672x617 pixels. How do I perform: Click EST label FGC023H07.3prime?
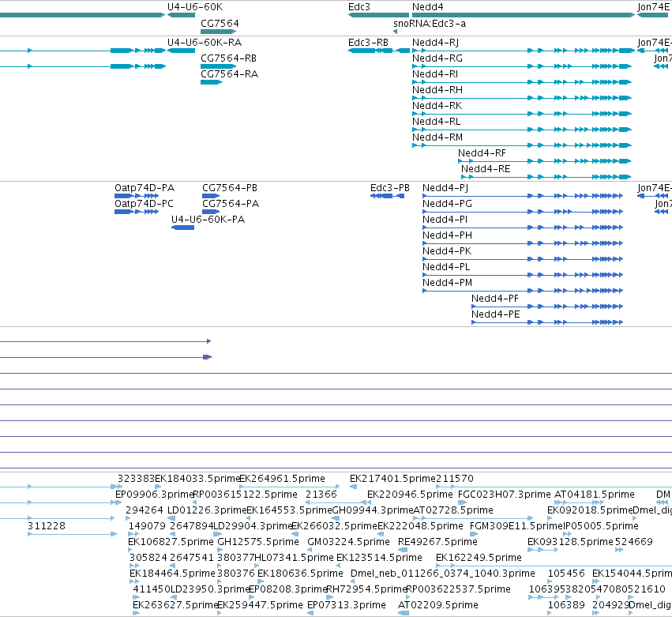(x=505, y=495)
